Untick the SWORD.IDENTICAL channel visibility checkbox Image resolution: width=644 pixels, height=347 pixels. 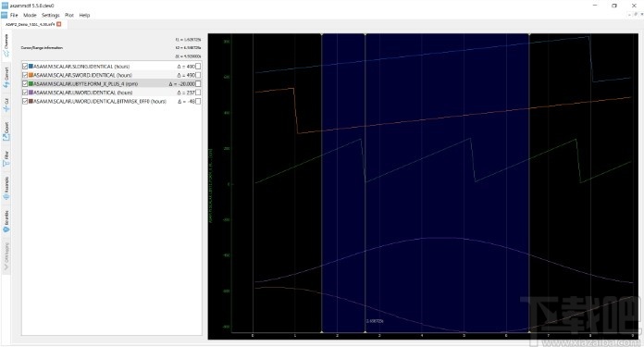(25, 75)
